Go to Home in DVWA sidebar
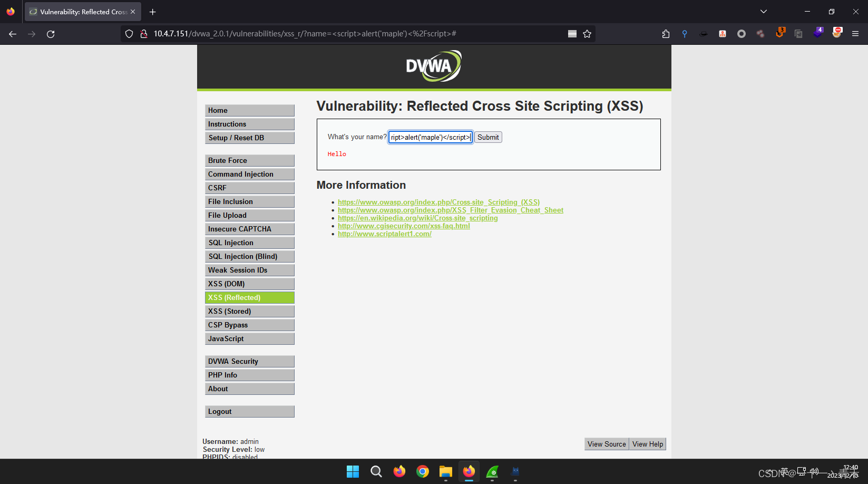This screenshot has width=868, height=484. pyautogui.click(x=250, y=110)
